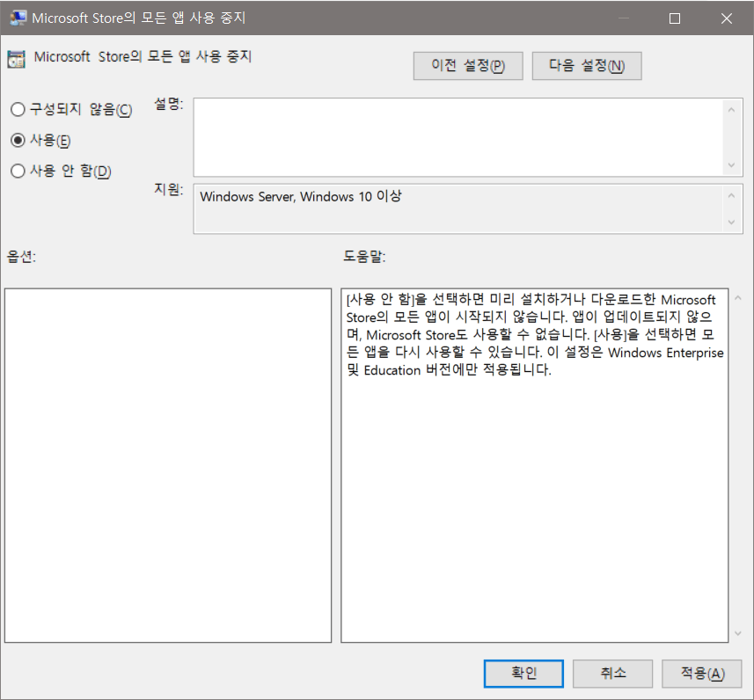Click the down scroll arrow of the 도움말 panel
The height and width of the screenshot is (700, 754).
738,632
